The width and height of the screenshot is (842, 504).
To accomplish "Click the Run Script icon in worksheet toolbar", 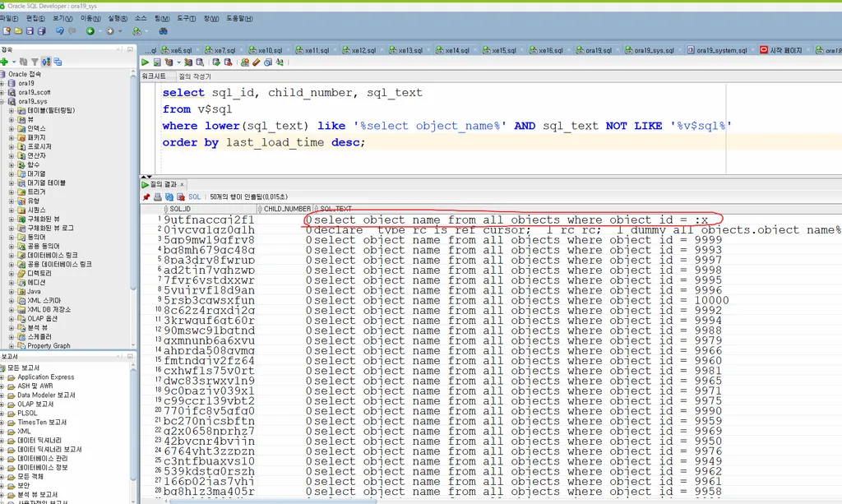I will point(156,62).
